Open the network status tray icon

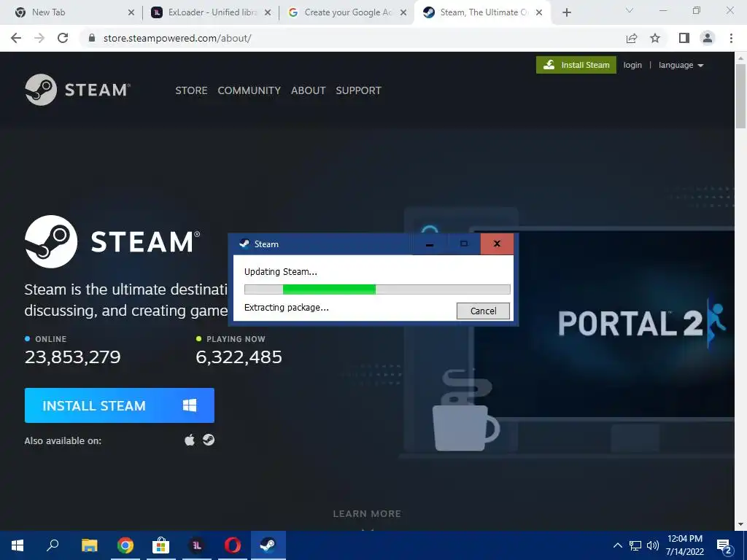[635, 545]
